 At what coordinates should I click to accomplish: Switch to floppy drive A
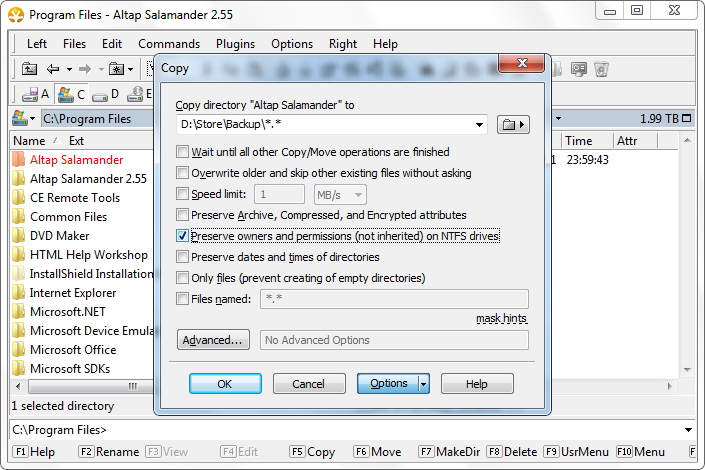coord(35,94)
